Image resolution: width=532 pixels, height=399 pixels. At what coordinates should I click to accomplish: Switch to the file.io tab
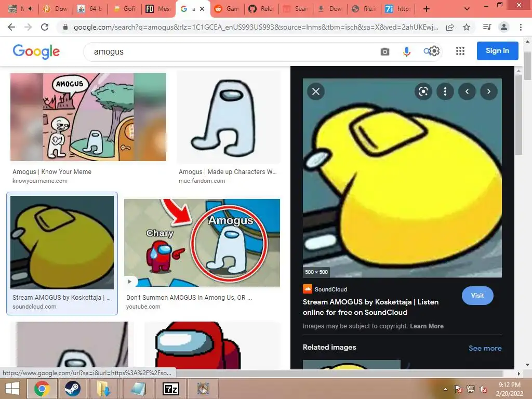[364, 9]
